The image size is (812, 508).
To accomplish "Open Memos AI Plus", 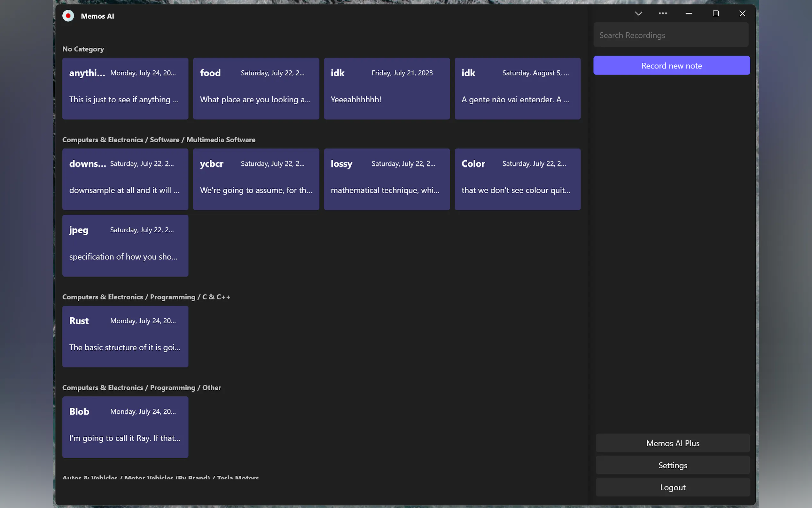I will coord(672,443).
